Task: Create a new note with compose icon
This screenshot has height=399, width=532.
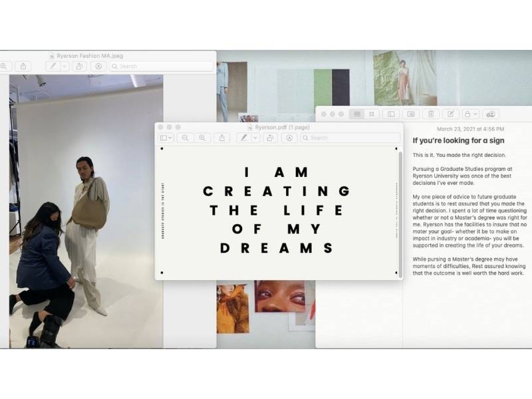Action: pyautogui.click(x=450, y=114)
